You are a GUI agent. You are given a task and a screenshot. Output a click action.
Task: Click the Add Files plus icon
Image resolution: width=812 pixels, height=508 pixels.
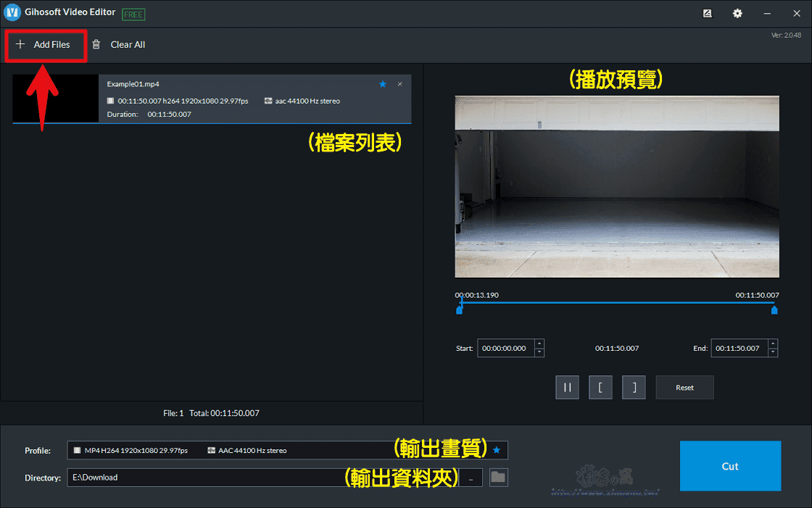(19, 44)
